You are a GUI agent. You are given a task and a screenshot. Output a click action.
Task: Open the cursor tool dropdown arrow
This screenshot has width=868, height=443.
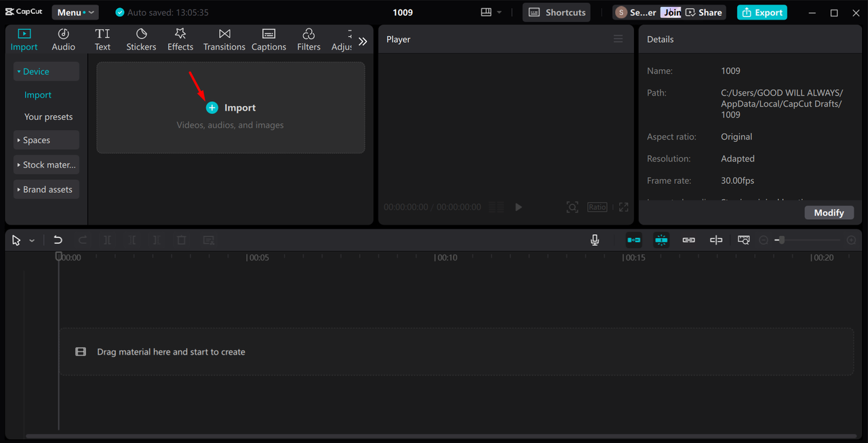click(x=32, y=241)
